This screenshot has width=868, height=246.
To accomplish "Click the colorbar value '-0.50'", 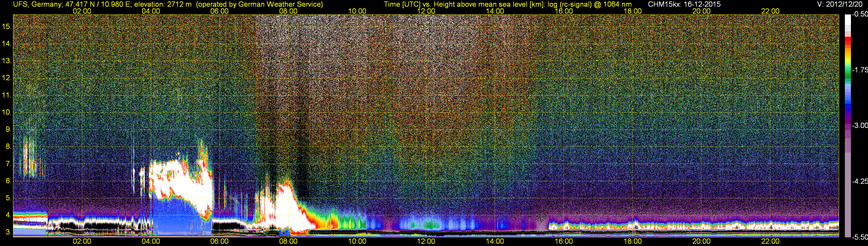I will pyautogui.click(x=860, y=14).
